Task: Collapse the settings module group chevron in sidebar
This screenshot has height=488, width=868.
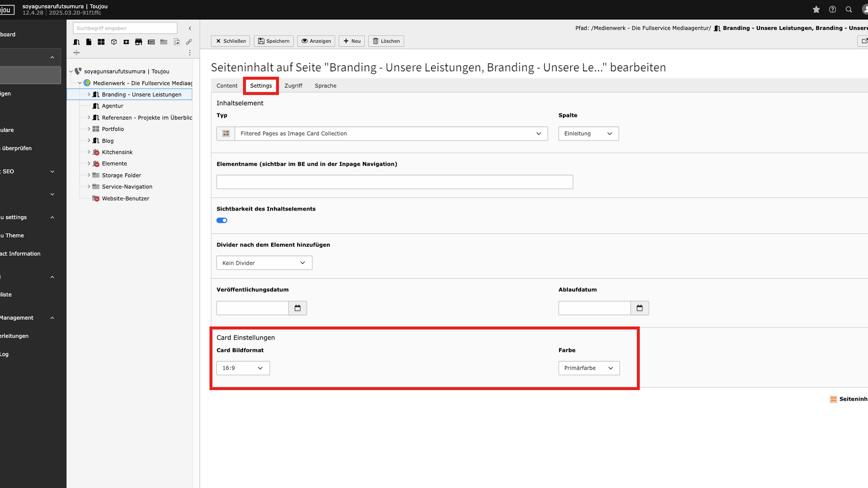Action: pos(52,217)
